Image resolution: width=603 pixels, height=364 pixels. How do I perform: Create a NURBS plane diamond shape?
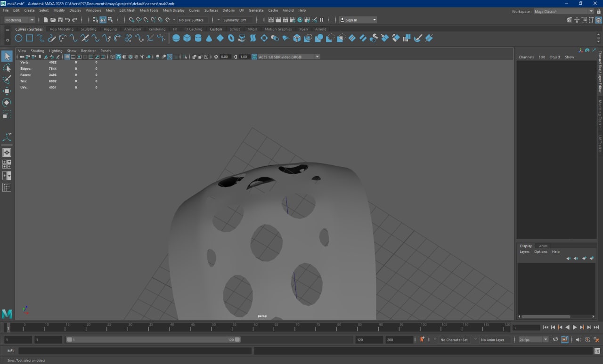pyautogui.click(x=220, y=38)
